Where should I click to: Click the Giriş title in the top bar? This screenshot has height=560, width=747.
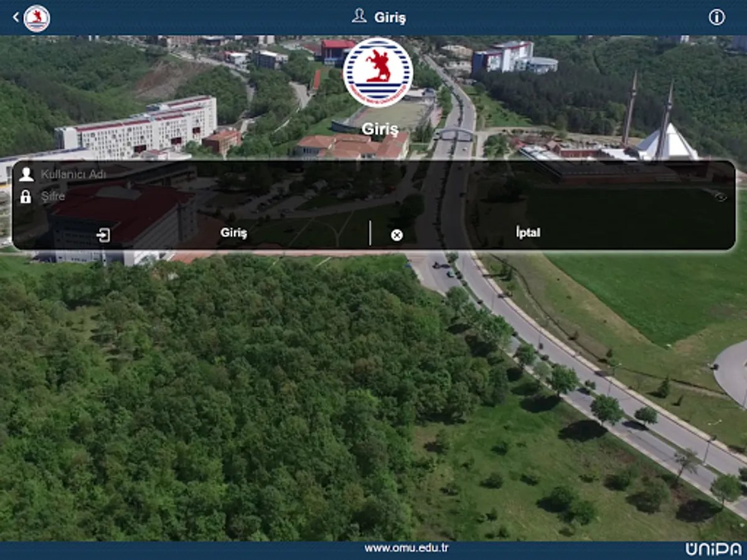390,17
